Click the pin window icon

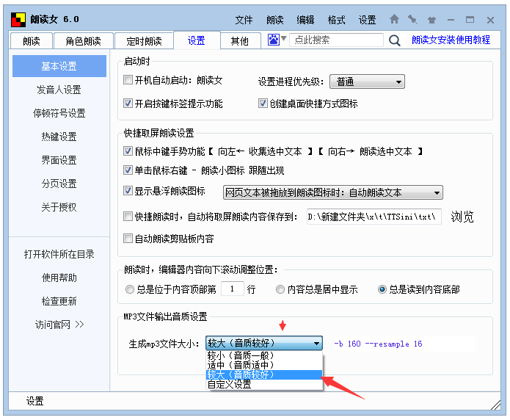pyautogui.click(x=412, y=20)
